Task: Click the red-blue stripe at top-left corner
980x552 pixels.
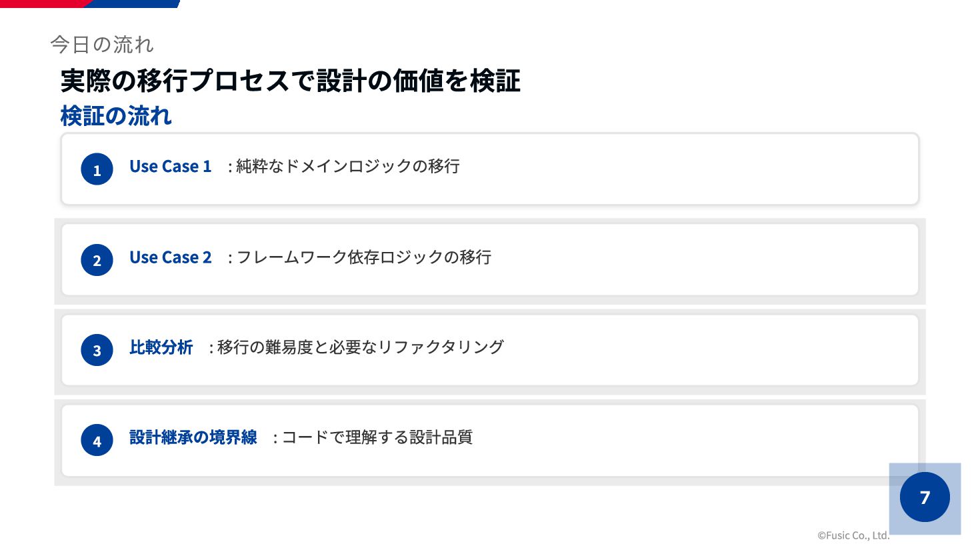Action: tap(90, 3)
